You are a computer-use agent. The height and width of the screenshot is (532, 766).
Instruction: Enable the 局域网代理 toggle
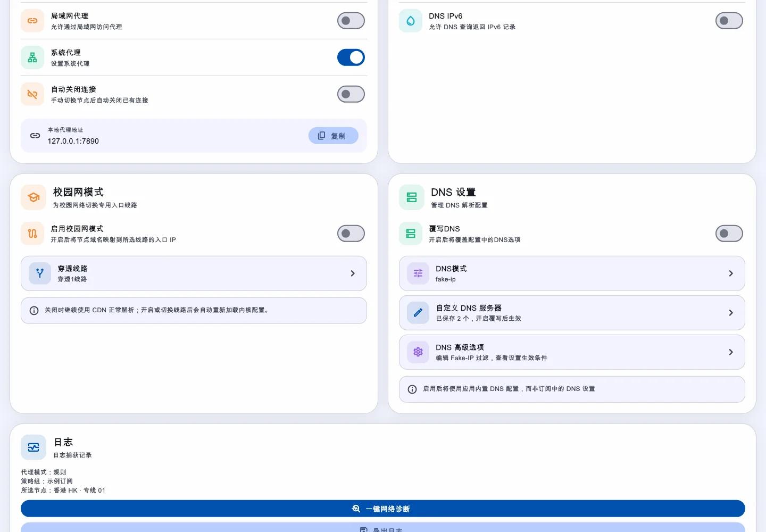[x=351, y=21]
